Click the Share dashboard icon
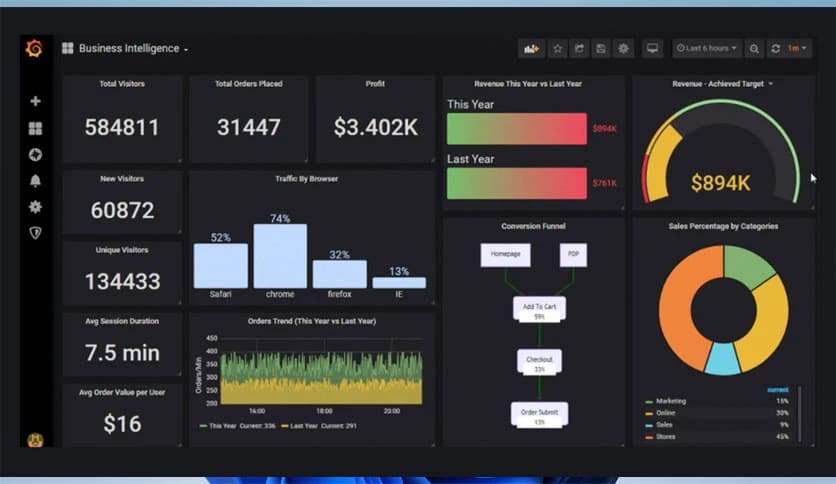The image size is (836, 484). point(580,48)
